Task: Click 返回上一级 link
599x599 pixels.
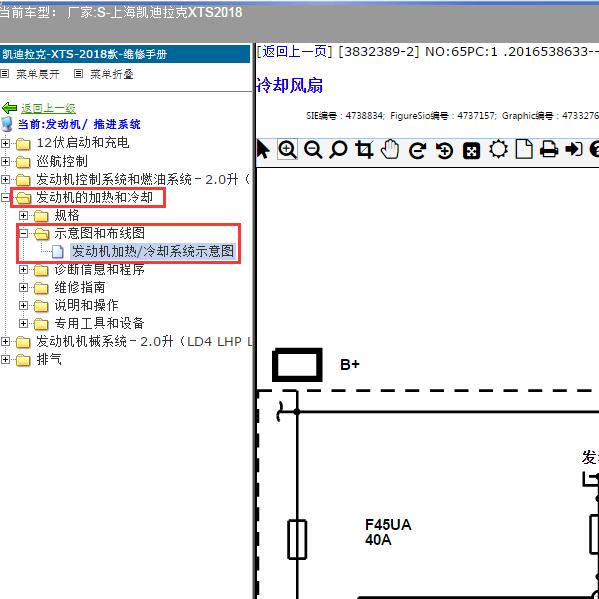Action: 49,108
